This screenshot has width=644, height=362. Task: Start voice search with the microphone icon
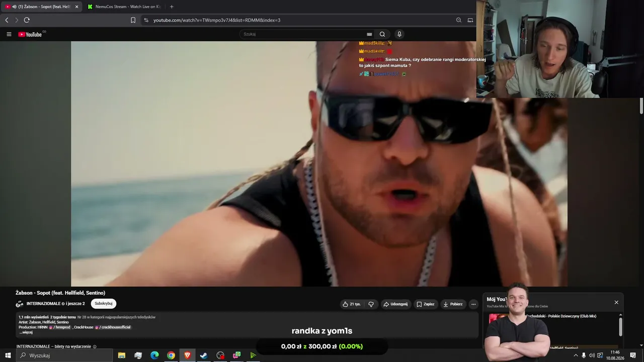(399, 34)
